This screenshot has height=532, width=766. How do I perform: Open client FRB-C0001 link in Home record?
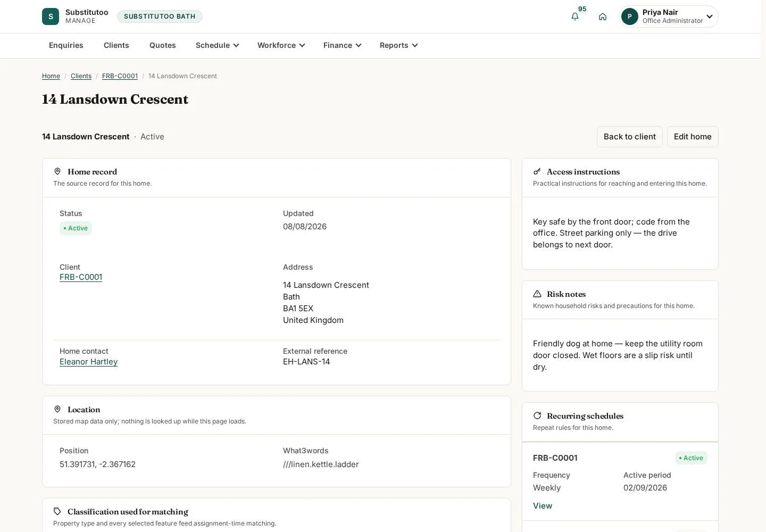[81, 277]
